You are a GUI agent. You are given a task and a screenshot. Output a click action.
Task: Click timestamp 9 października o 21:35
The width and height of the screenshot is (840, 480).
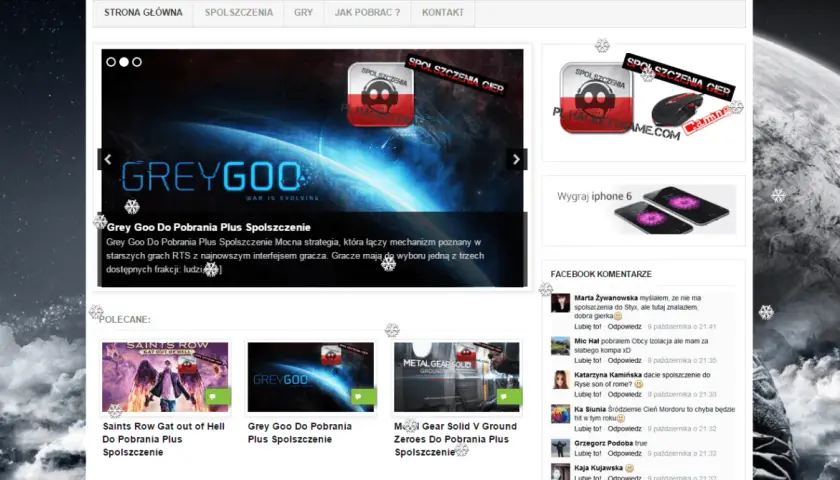[x=682, y=361]
